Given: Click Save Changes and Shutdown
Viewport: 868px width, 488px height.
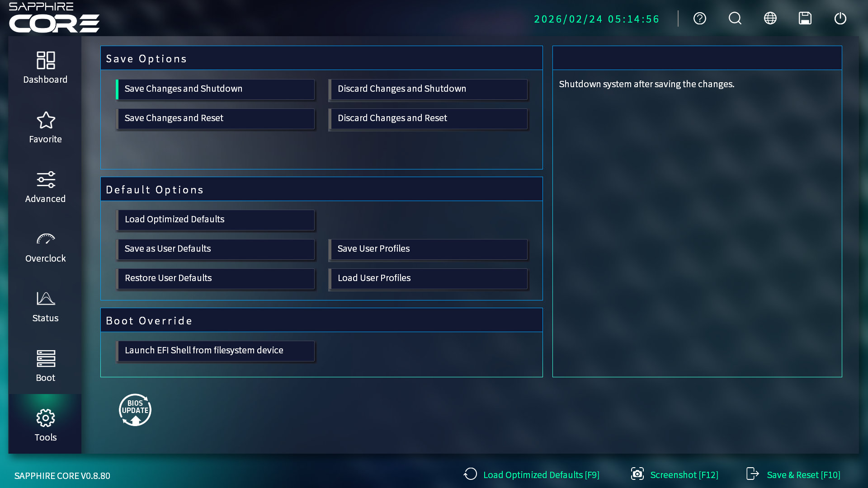Looking at the screenshot, I should coord(215,89).
